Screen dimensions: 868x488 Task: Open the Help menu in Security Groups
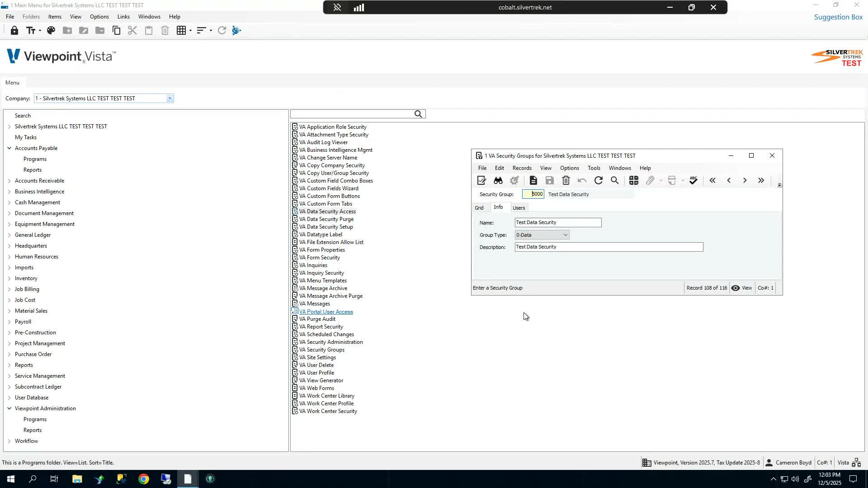(x=645, y=168)
